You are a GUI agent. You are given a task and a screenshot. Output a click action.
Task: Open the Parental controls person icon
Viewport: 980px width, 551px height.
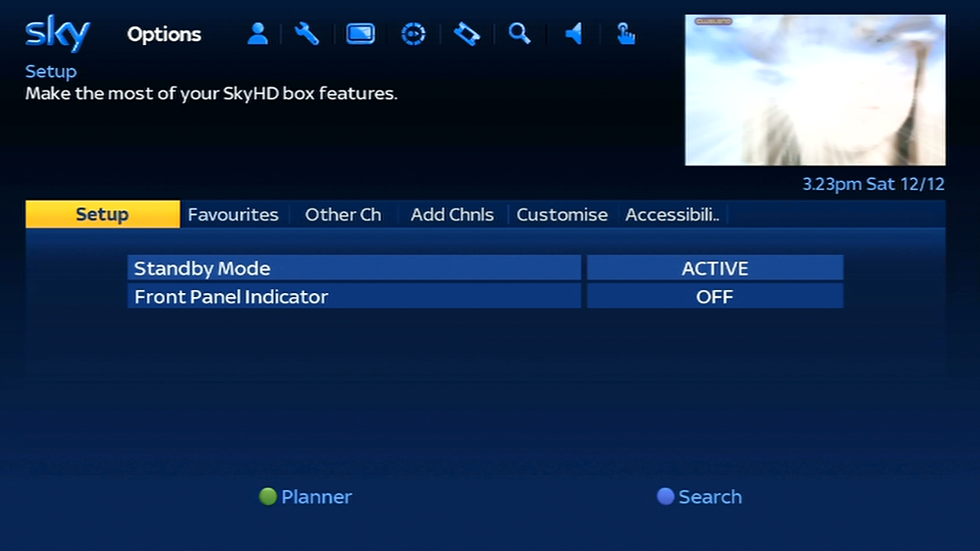coord(257,34)
